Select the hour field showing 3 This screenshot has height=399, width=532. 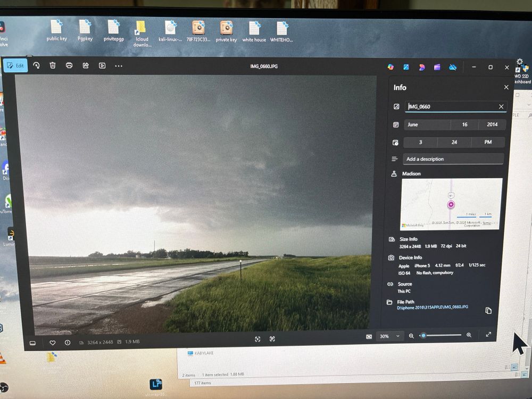click(x=420, y=142)
